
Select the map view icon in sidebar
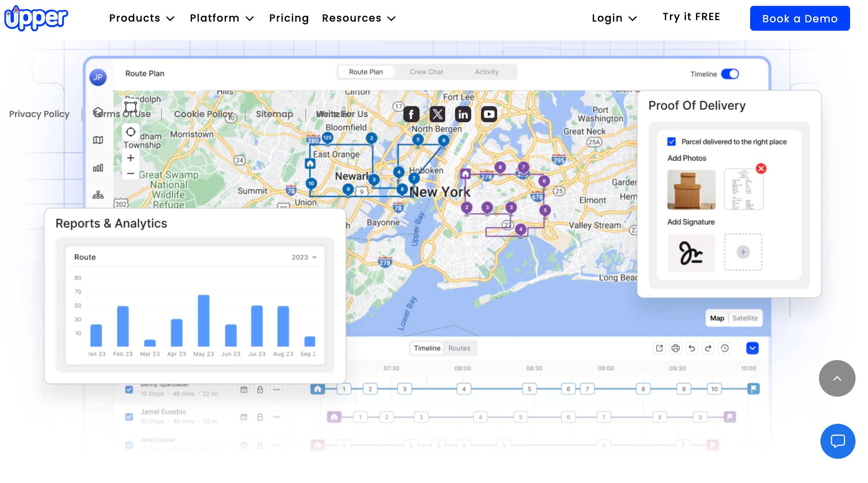tap(98, 139)
